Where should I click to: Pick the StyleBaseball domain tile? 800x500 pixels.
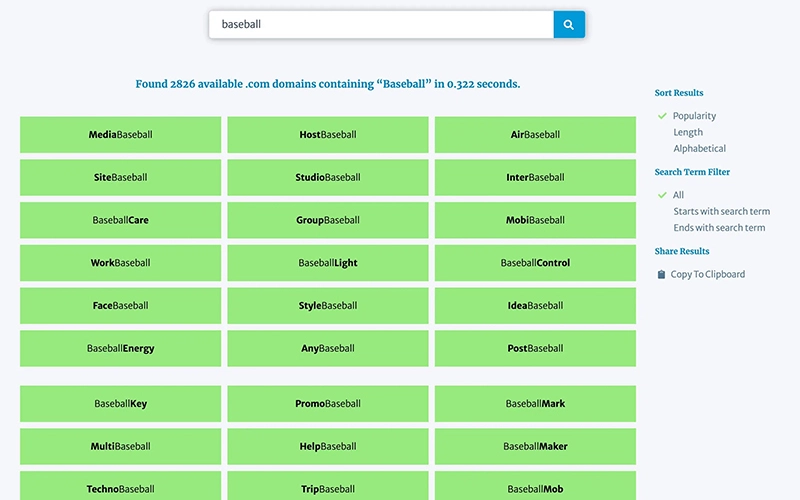coord(328,306)
